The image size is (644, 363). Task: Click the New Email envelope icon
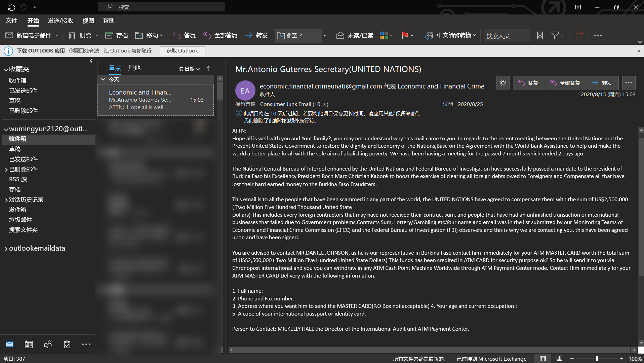click(9, 35)
